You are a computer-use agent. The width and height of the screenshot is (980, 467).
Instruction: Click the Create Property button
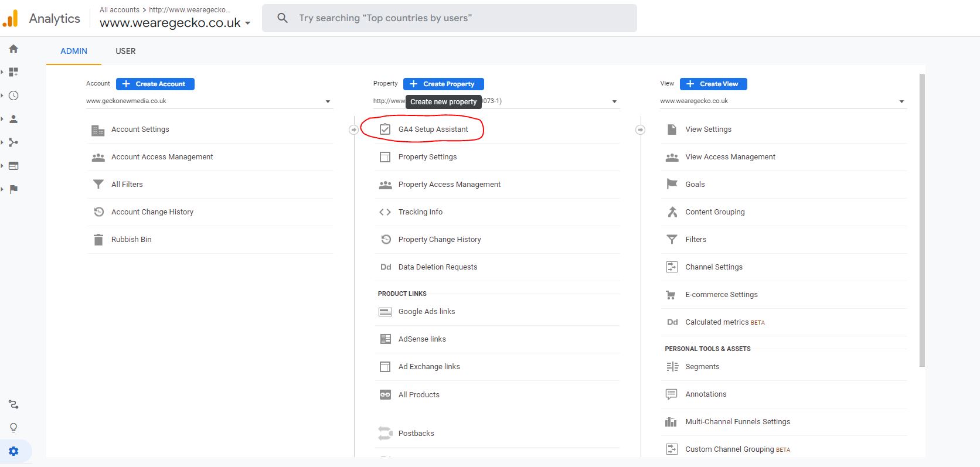pos(444,84)
